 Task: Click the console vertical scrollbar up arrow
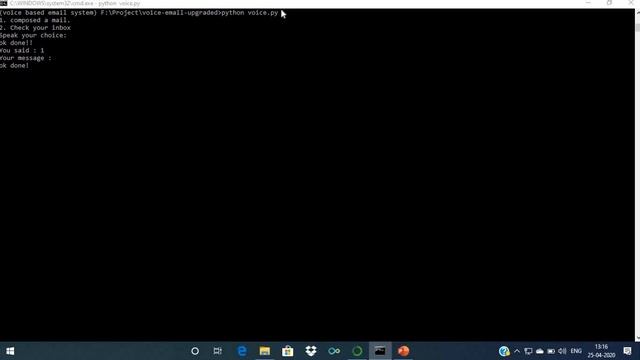(x=637, y=12)
